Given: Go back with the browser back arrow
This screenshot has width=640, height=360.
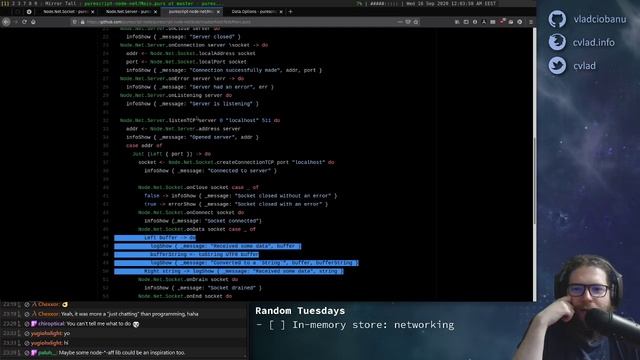Looking at the screenshot, I should tap(6, 22).
